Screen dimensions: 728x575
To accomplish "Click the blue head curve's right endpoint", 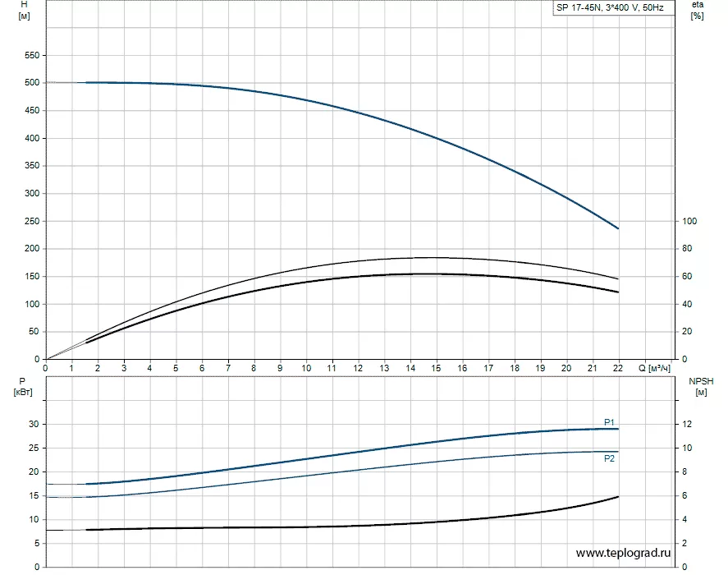I will pyautogui.click(x=618, y=228).
